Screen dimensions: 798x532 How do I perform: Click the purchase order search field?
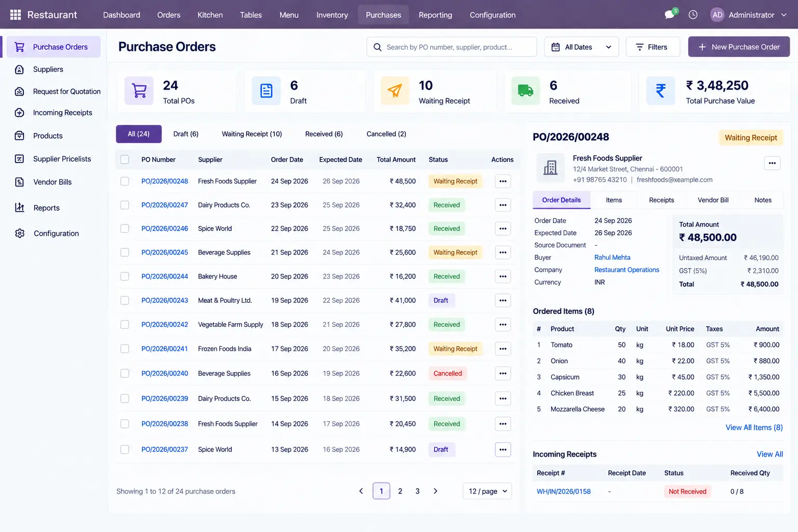tap(451, 47)
